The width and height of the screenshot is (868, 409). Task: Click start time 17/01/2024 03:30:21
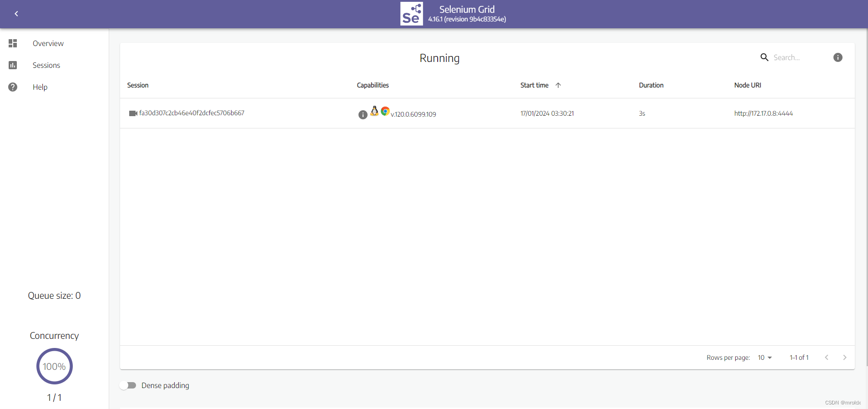pyautogui.click(x=547, y=113)
